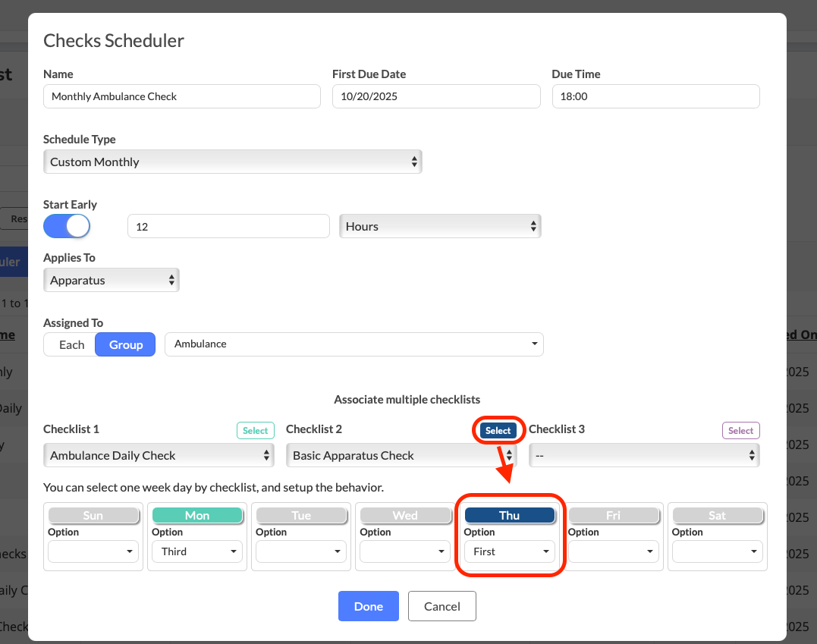Image resolution: width=817 pixels, height=644 pixels.
Task: Choose the Mon weekday button
Action: tap(197, 515)
